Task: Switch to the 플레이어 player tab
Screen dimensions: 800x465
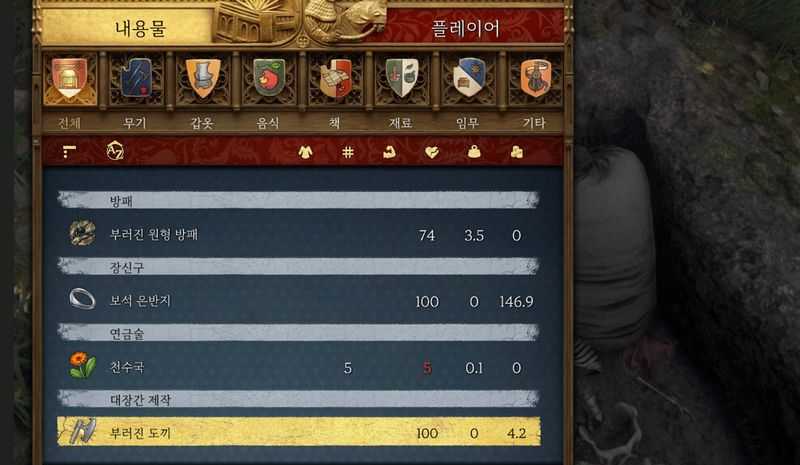Action: pyautogui.click(x=465, y=28)
